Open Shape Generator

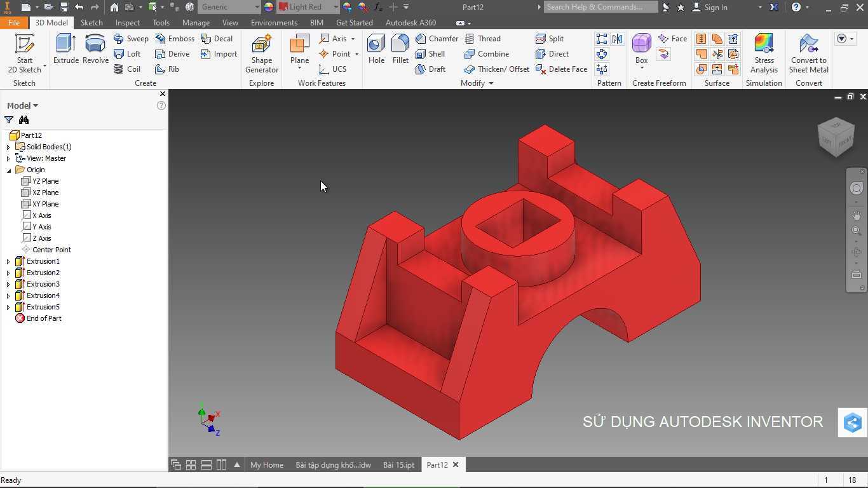262,54
